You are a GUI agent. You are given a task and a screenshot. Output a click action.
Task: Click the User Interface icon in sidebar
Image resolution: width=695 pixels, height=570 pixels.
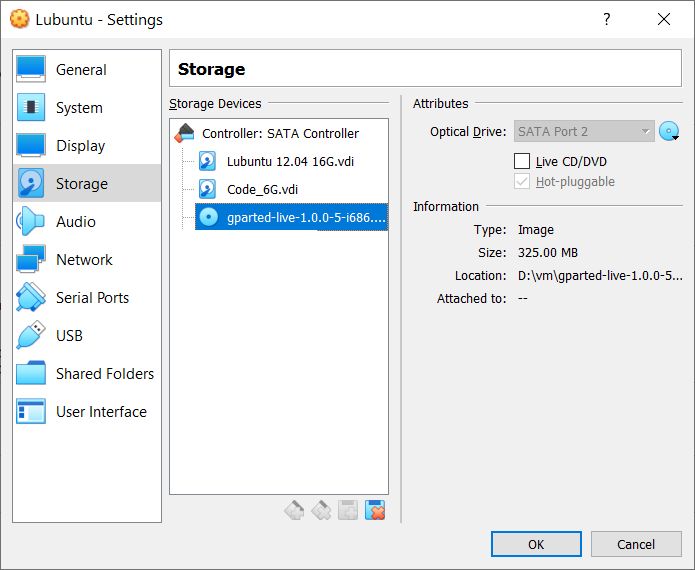pyautogui.click(x=31, y=411)
